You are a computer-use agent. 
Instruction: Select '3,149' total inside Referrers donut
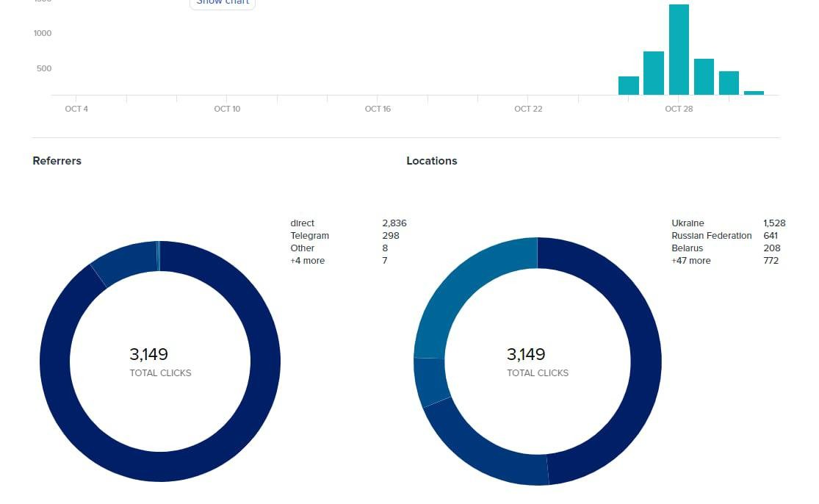click(149, 354)
